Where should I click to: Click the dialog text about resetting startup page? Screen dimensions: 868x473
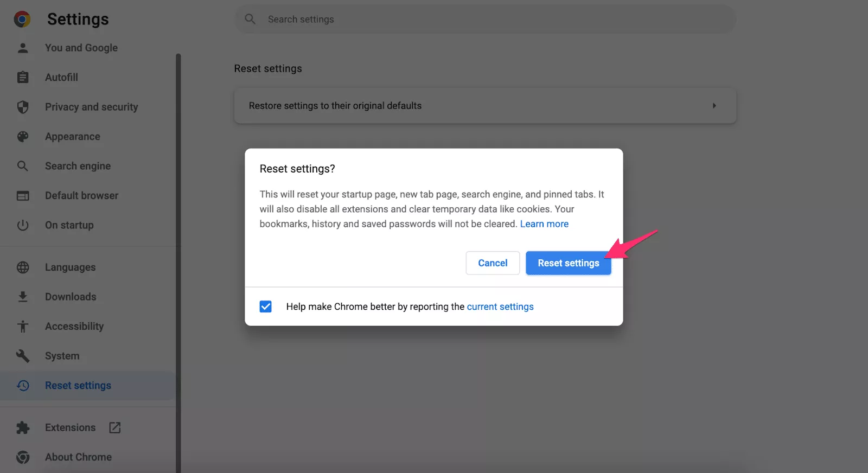432,209
